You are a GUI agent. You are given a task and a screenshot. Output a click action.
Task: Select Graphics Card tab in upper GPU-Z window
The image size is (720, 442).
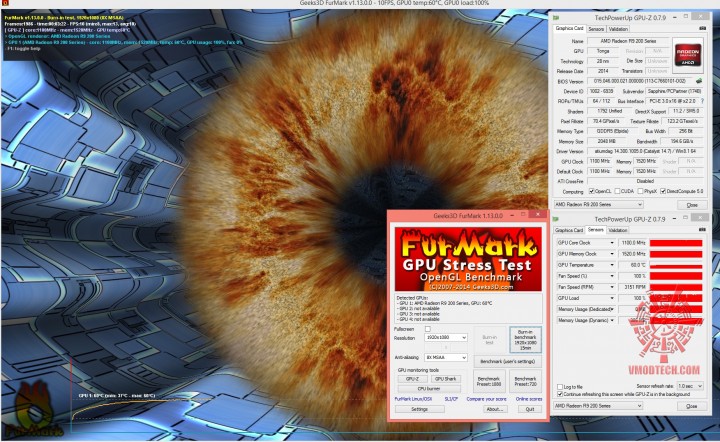569,28
